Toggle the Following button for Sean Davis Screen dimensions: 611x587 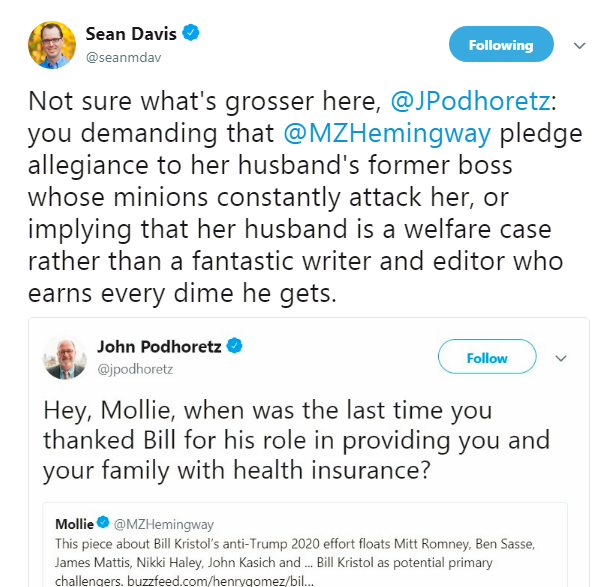(x=501, y=44)
